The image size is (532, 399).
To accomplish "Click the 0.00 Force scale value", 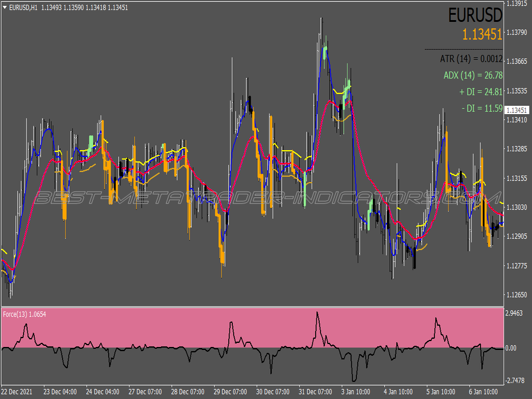I will [511, 348].
